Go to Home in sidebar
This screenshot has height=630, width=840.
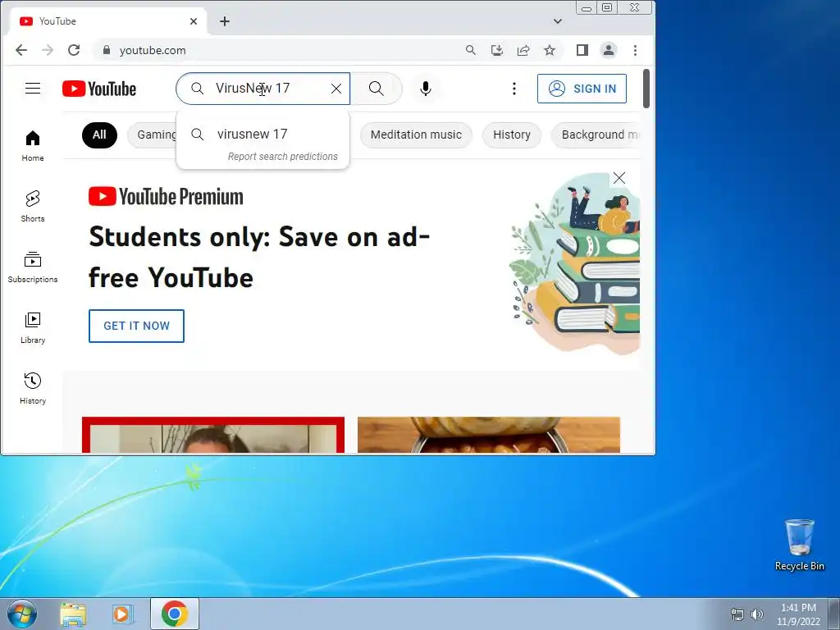point(33,146)
